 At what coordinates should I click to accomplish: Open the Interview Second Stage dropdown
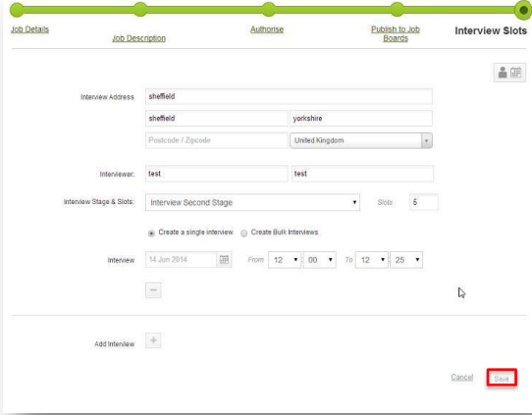pyautogui.click(x=252, y=202)
